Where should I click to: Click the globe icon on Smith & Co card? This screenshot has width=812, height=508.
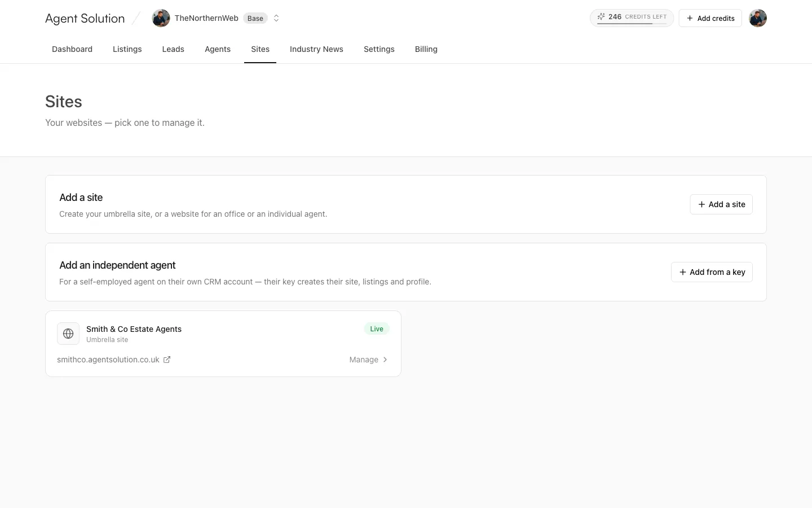point(68,334)
